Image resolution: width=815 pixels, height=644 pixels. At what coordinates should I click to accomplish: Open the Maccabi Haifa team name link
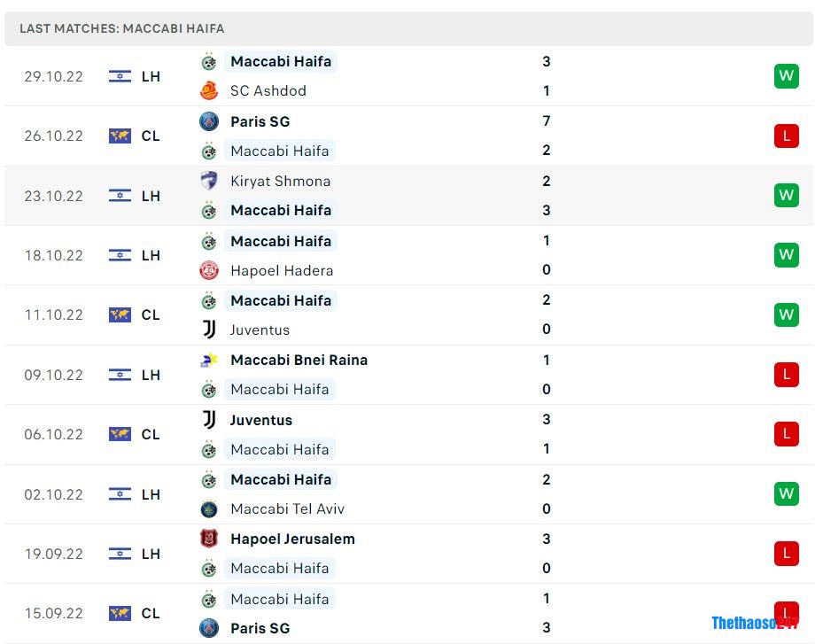pos(281,61)
